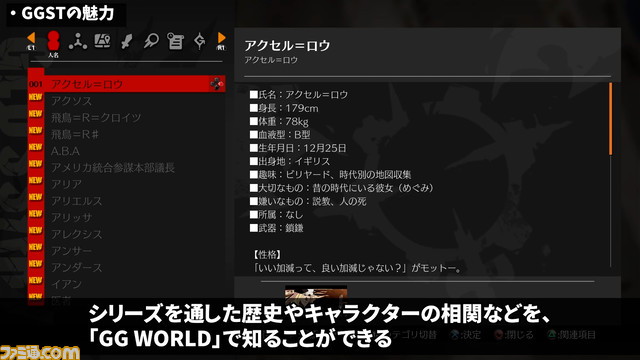
Task: Click the 氏名：アクセル=ロウ line
Action: point(299,95)
